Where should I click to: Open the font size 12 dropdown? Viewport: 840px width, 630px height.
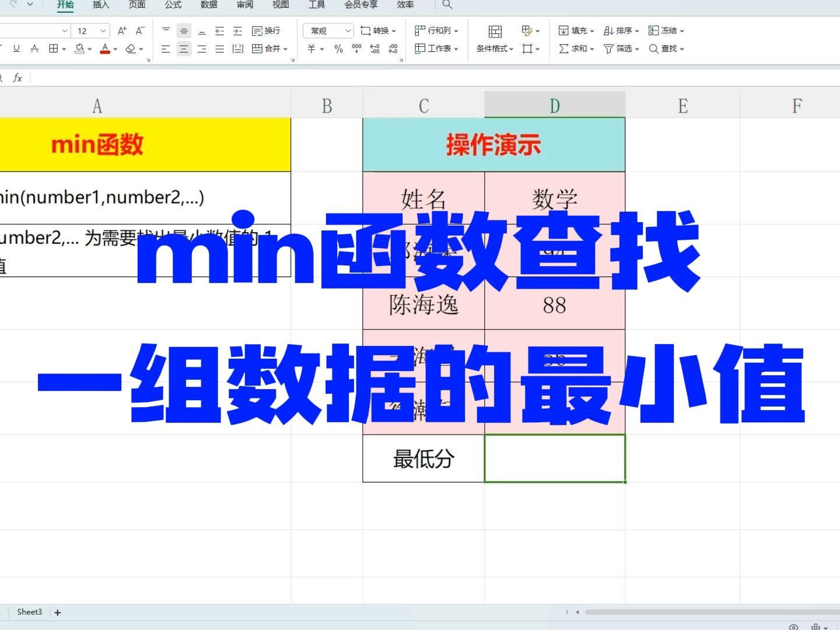click(103, 30)
